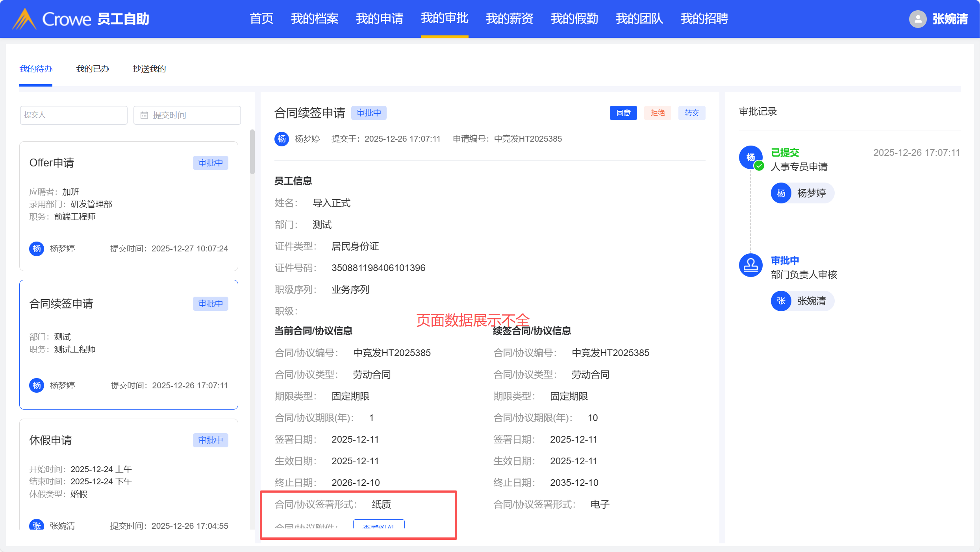This screenshot has width=980, height=552.
Task: Click 张 avatar chip in approval record
Action: pyautogui.click(x=781, y=301)
